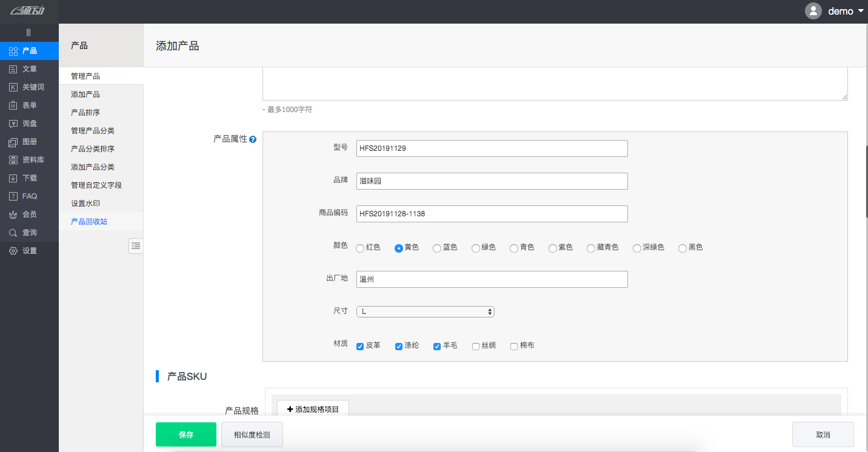Screen dimensions: 868x452
Task: Open the 图册 gallery section
Action: 28,141
